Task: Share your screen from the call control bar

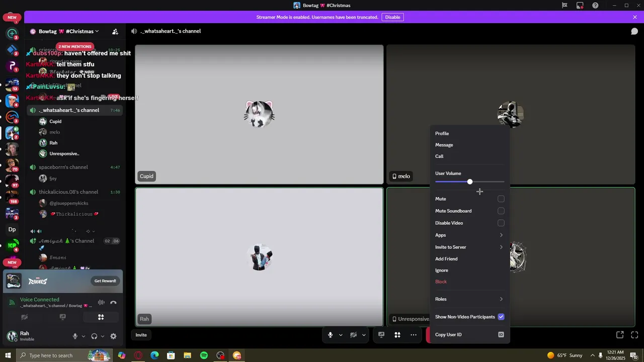Action: click(x=381, y=335)
